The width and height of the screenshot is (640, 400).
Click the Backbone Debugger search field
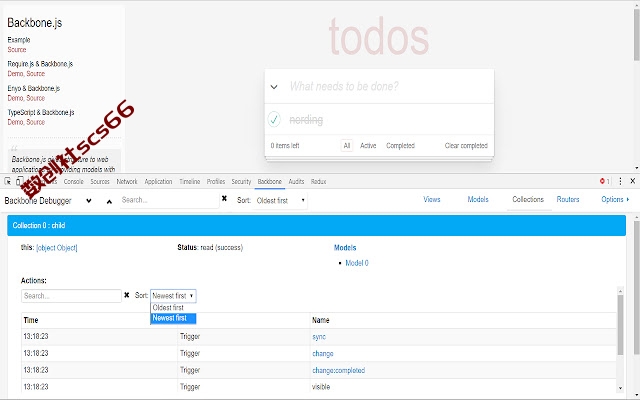pyautogui.click(x=169, y=200)
